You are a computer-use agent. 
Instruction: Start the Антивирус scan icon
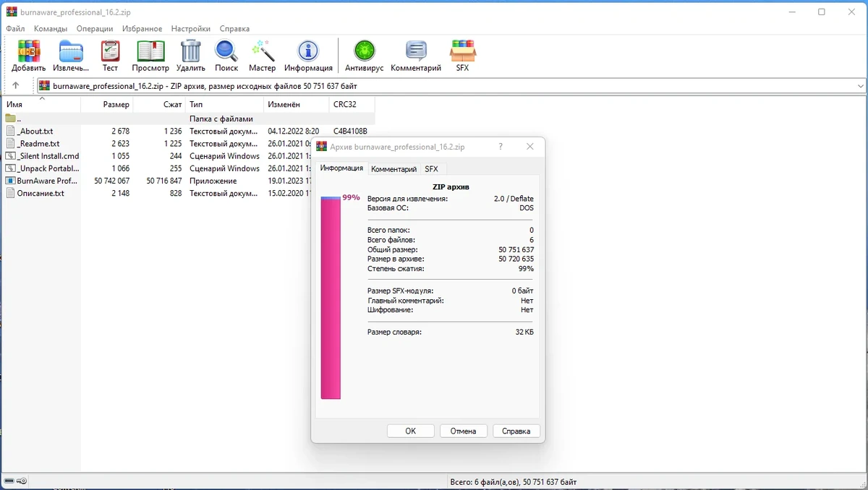[364, 56]
